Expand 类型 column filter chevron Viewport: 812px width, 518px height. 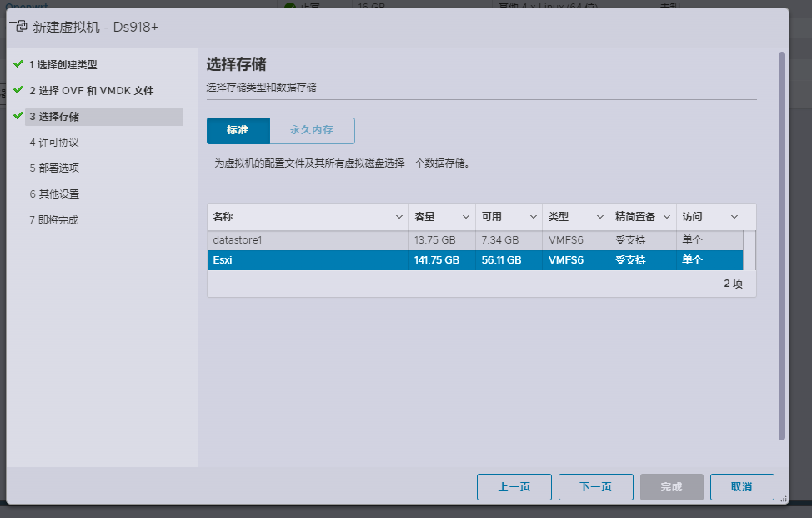click(599, 217)
